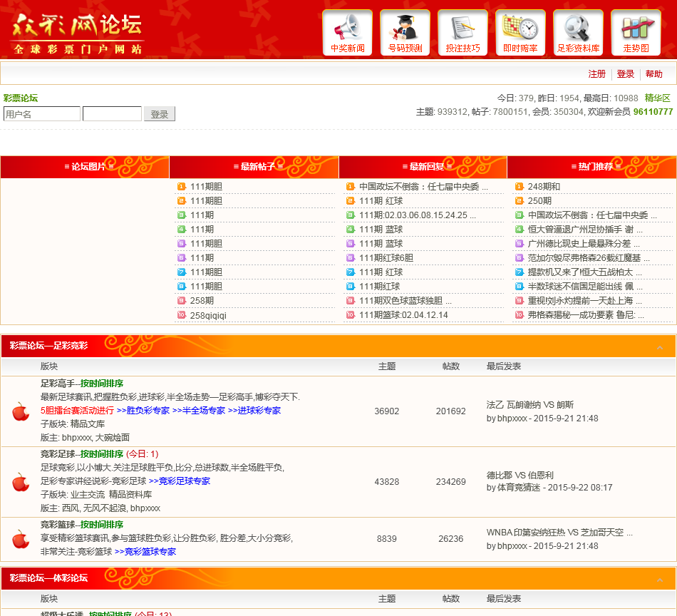Open latest post 258qiqiqi
The image size is (677, 616).
(208, 315)
